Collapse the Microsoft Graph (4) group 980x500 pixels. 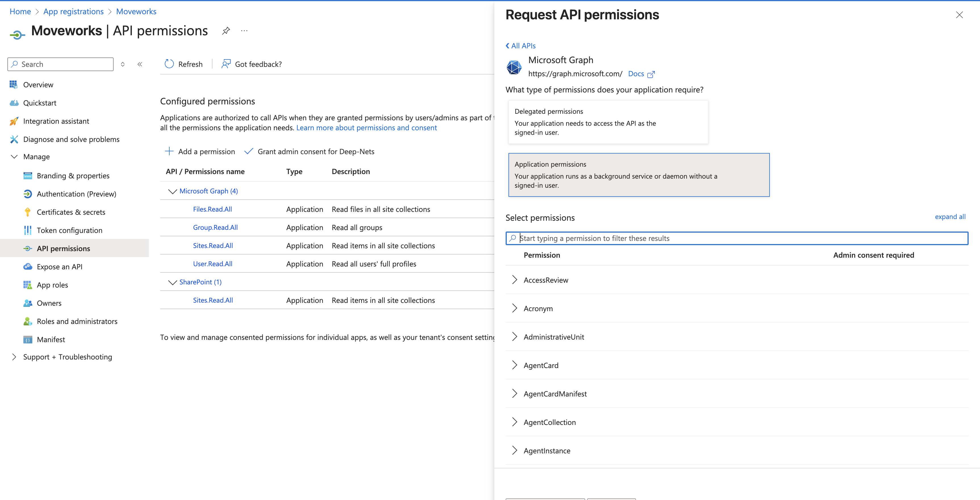click(172, 191)
